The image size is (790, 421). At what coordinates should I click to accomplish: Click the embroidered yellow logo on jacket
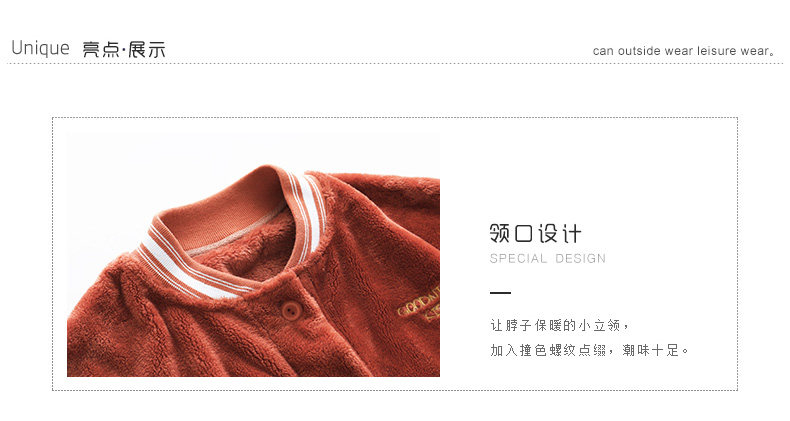point(419,304)
